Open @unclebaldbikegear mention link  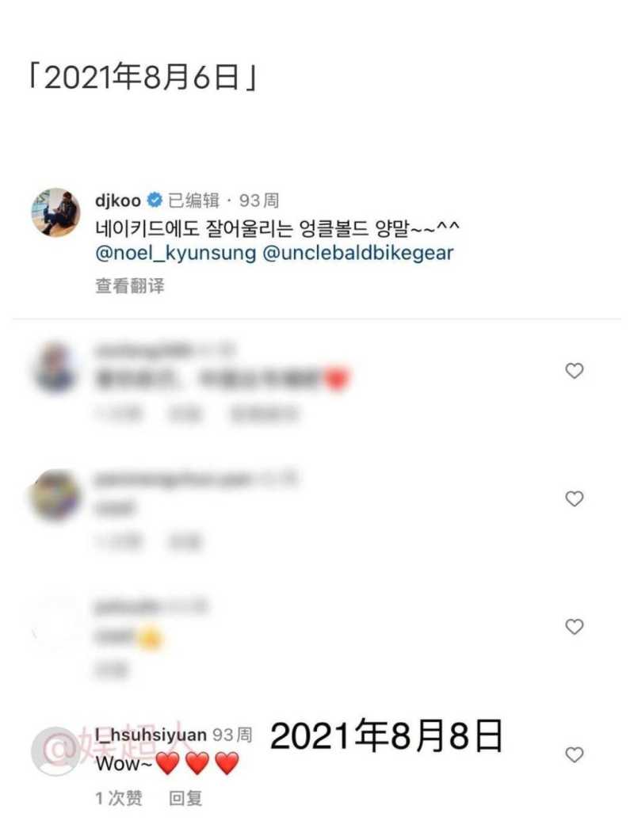[358, 253]
